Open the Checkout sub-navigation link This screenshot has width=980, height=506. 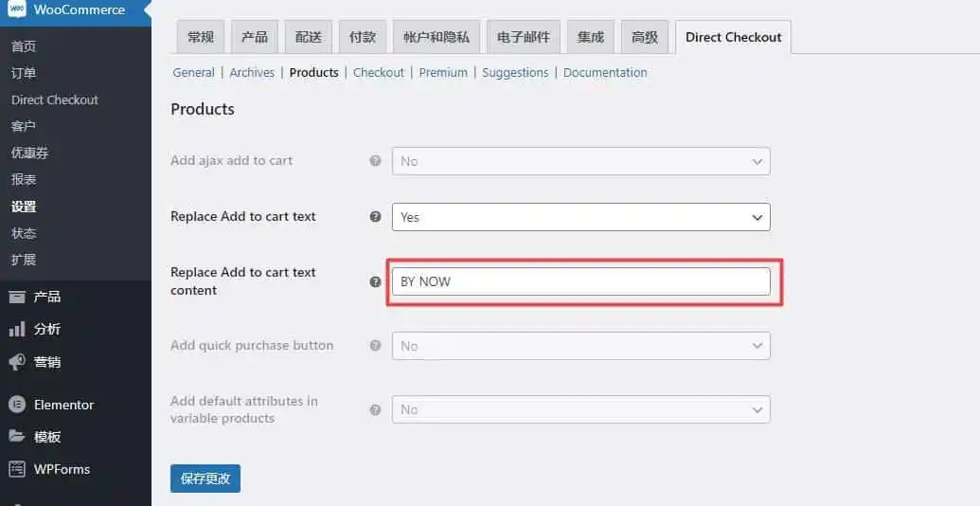[x=378, y=72]
